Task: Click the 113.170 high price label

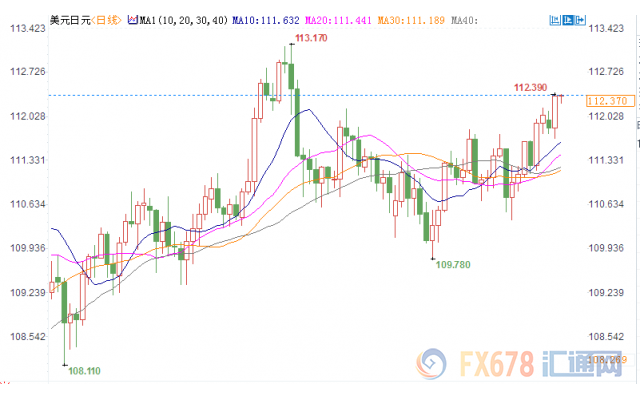Action: click(311, 38)
